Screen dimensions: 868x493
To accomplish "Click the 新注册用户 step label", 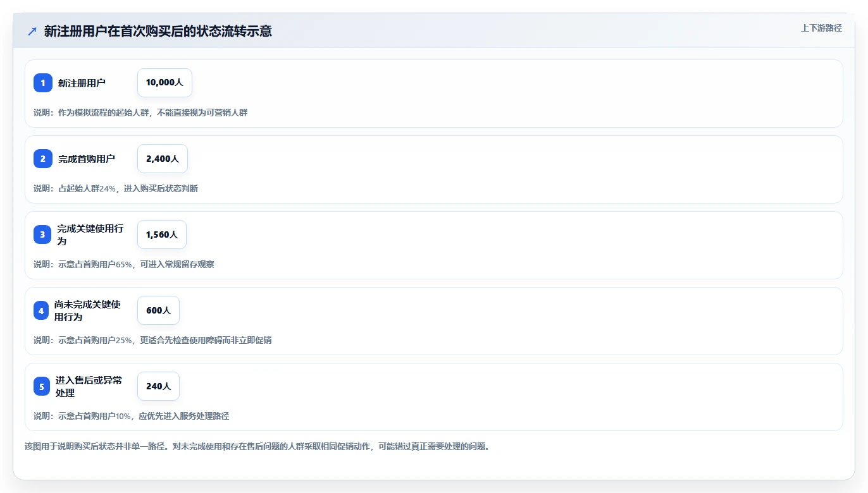I will [82, 83].
